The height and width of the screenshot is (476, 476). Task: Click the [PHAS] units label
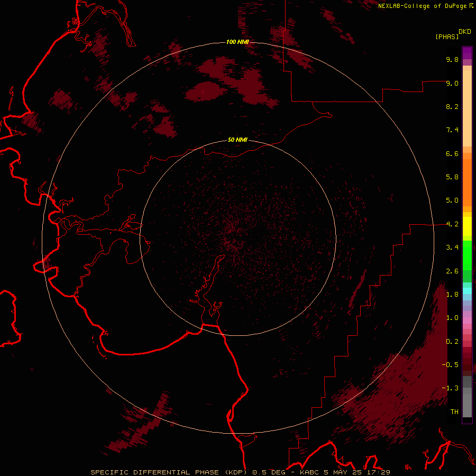[447, 36]
